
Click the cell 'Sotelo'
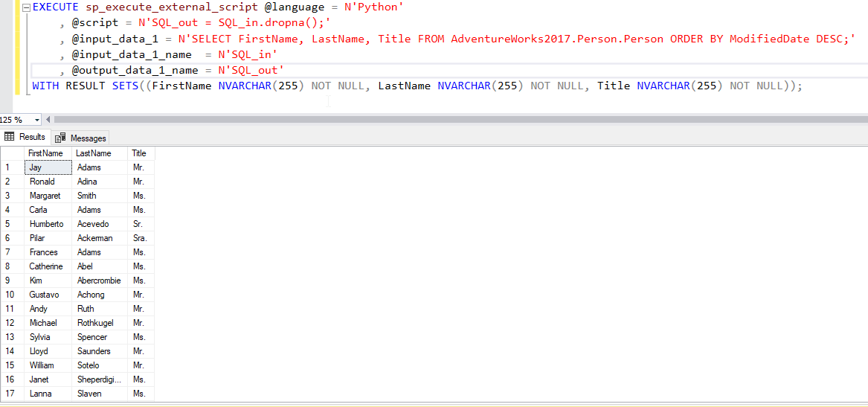click(x=100, y=365)
